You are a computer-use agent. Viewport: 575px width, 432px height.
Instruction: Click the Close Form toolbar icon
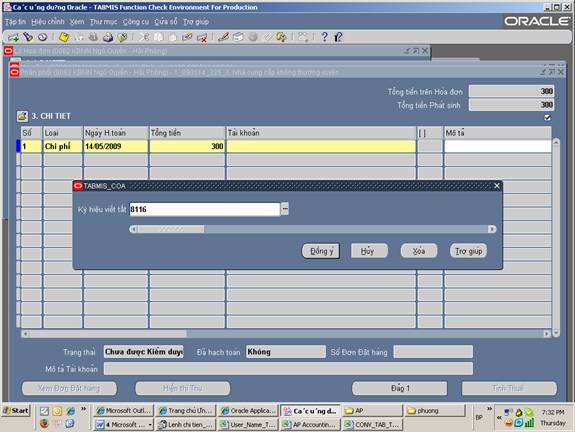tap(122, 37)
